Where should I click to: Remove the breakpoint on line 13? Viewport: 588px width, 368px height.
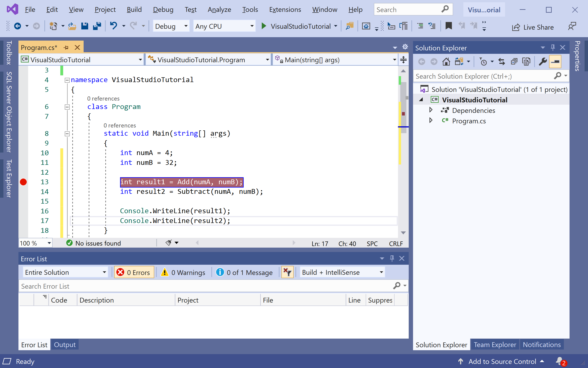point(23,182)
